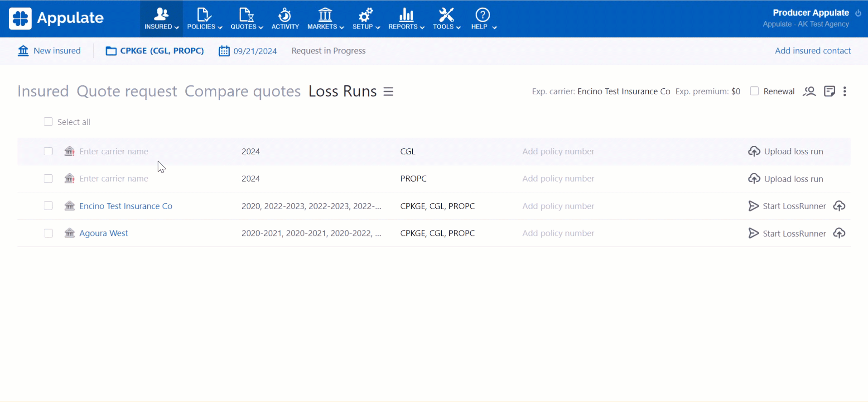Screen dimensions: 868x402
Task: Switch to the Quote request tab
Action: click(x=126, y=91)
